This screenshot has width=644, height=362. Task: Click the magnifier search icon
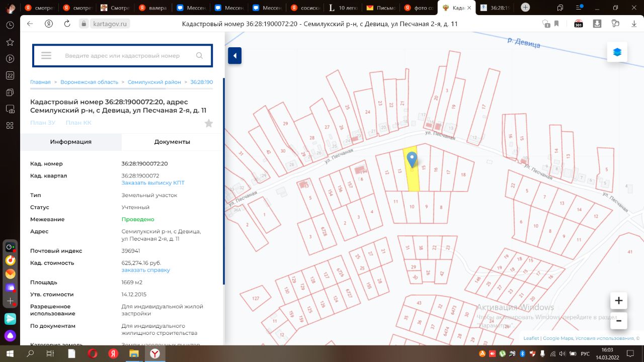[x=200, y=56]
